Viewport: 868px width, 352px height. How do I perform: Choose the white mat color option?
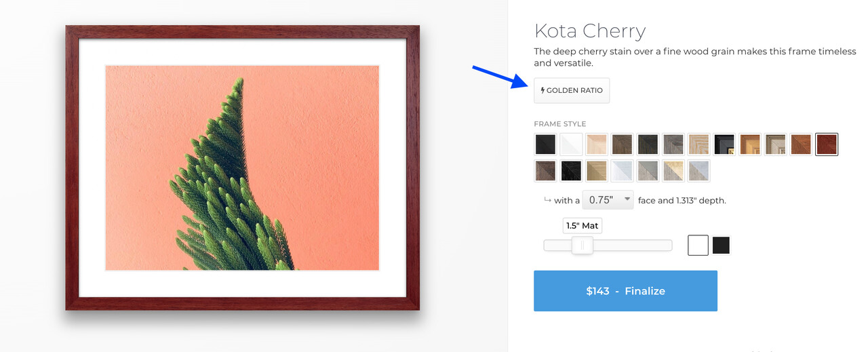point(698,246)
